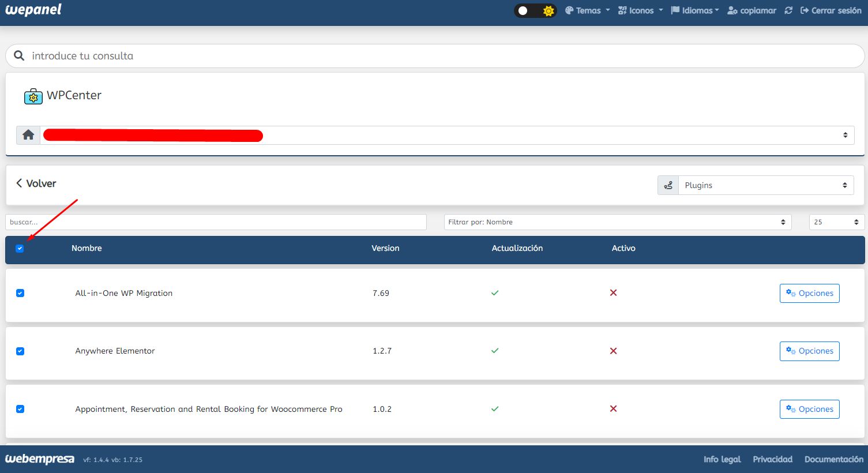868x473 pixels.
Task: Click the wepanel logo
Action: coord(33,10)
